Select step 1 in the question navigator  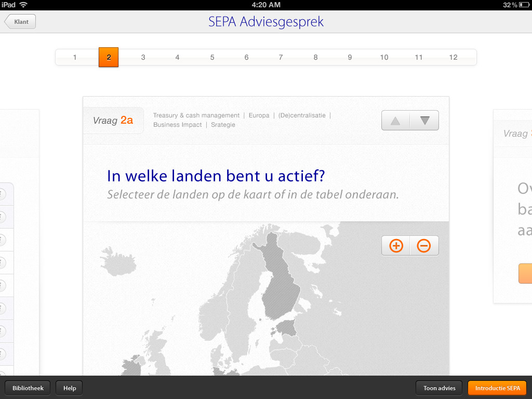[x=75, y=57]
